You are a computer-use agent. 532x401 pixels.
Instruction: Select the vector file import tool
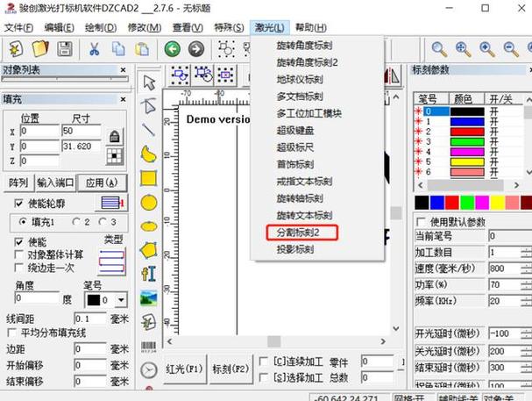(x=149, y=321)
